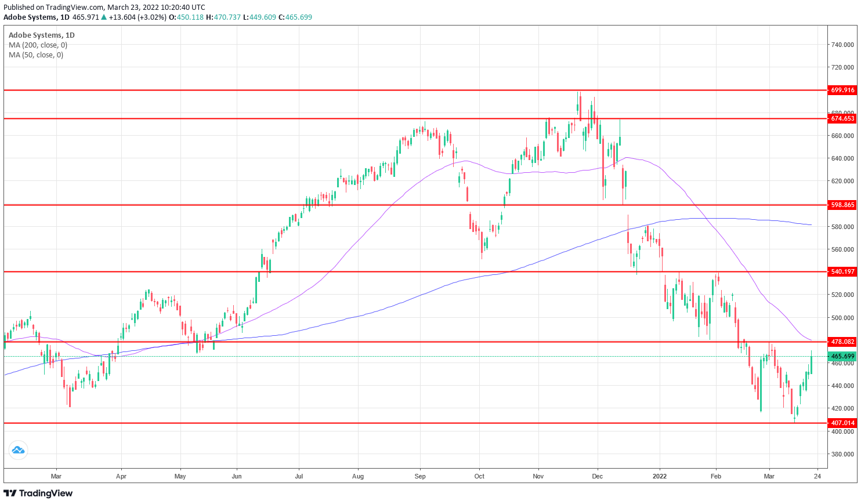The width and height of the screenshot is (861, 504).
Task: Click the L:449.609 low value
Action: pyautogui.click(x=259, y=17)
